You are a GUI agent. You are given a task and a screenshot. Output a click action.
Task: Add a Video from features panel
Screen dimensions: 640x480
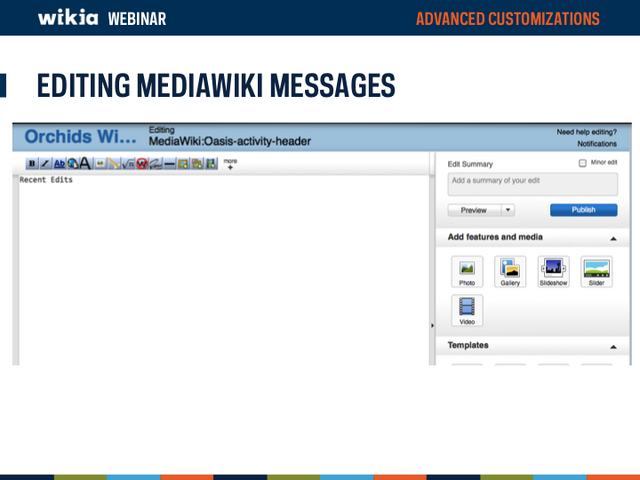pos(467,310)
